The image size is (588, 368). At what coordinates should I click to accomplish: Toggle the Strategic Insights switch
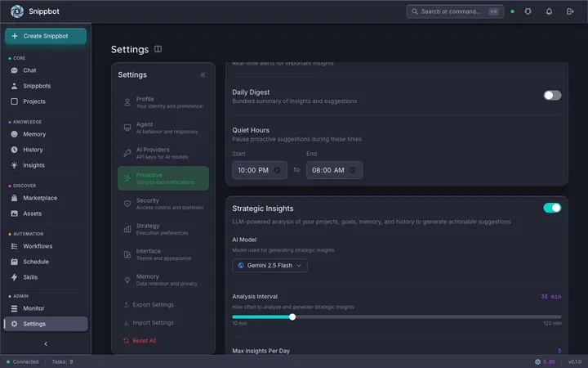pos(552,208)
